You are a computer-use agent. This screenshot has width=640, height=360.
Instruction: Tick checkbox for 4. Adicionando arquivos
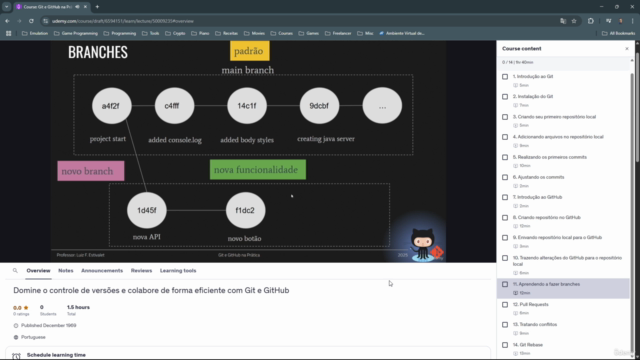click(x=505, y=137)
